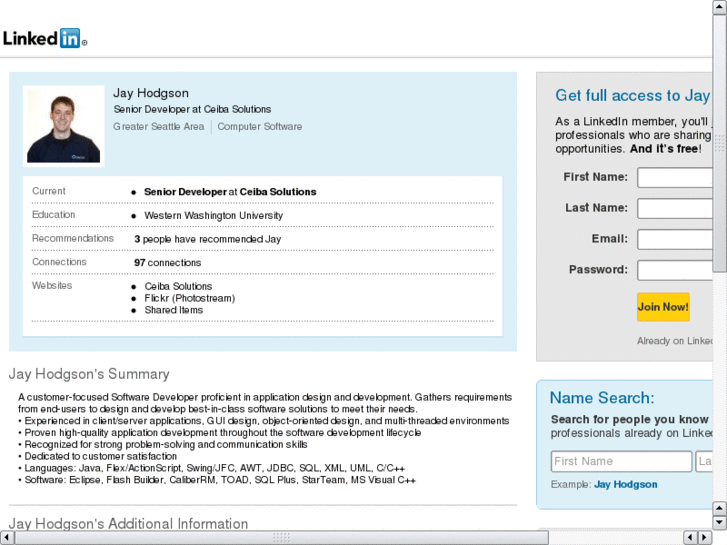Click the Education row label
Image resolution: width=727 pixels, height=545 pixels.
point(53,215)
